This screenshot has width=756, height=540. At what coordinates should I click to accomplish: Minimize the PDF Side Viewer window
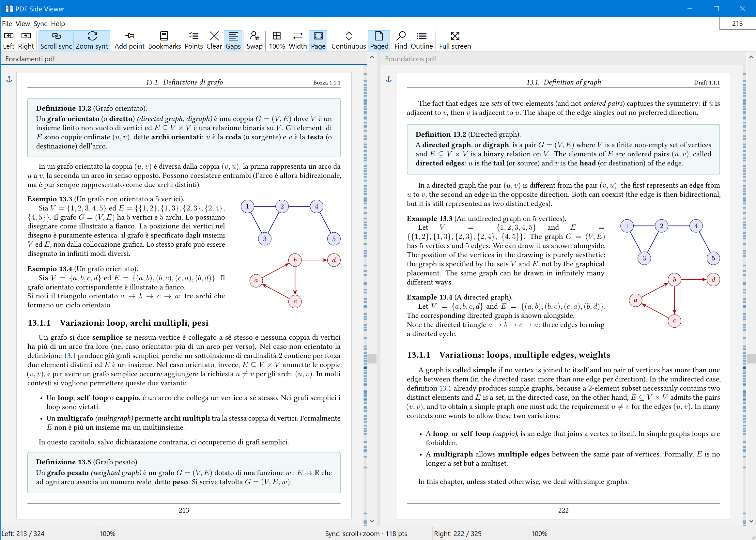point(690,8)
